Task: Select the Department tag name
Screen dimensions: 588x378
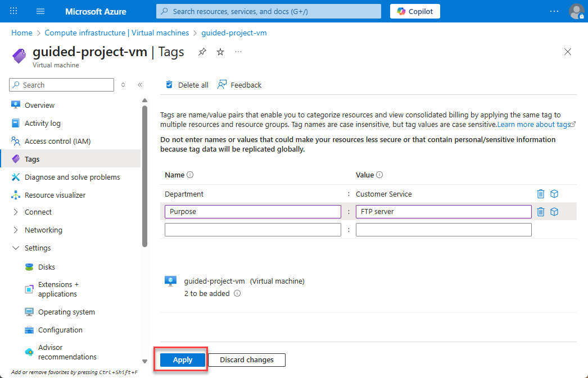Action: tap(184, 194)
